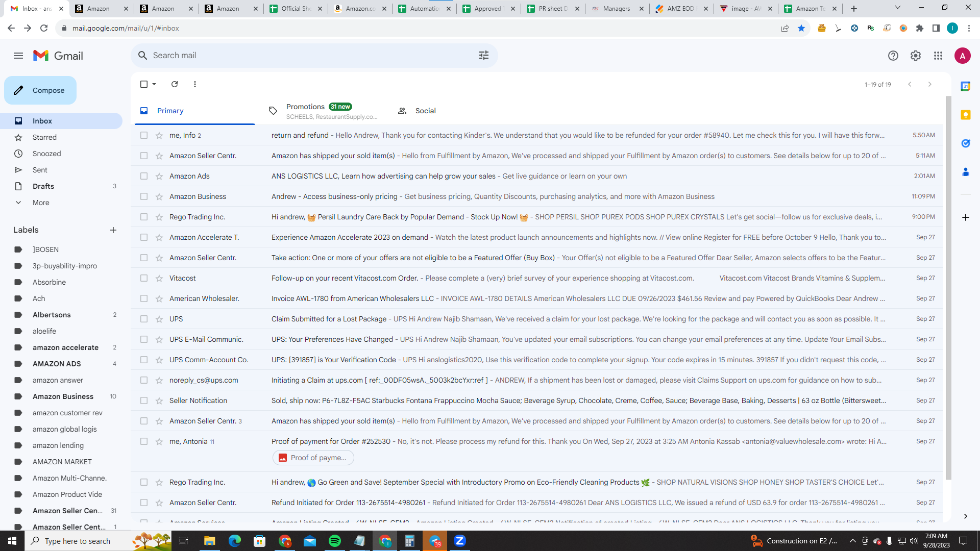Image resolution: width=980 pixels, height=551 pixels.
Task: Open Google Calendar side panel icon
Action: 966,86
